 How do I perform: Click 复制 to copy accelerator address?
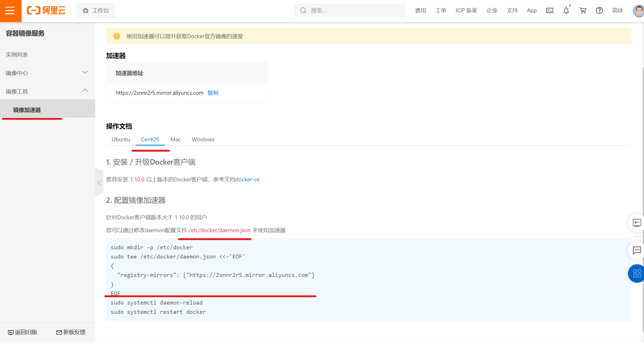point(213,93)
